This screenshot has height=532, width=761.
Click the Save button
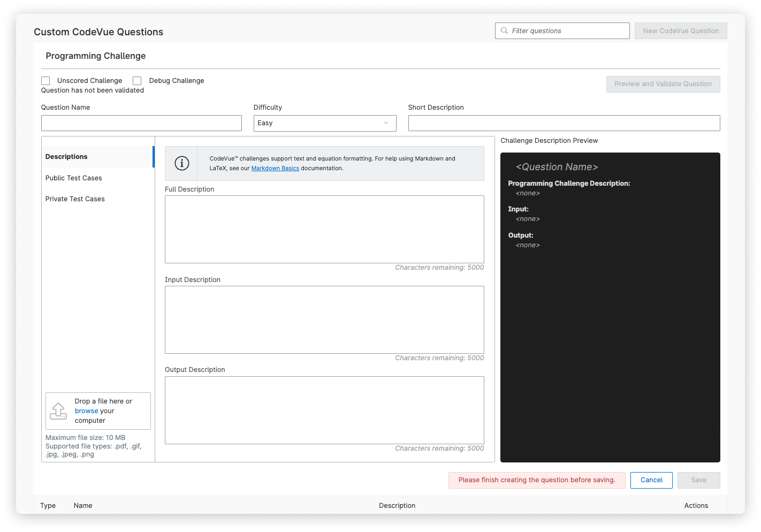click(698, 480)
